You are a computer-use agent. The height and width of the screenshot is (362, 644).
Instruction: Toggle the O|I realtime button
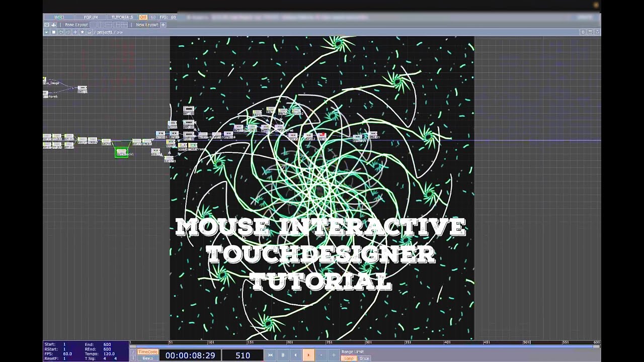tap(143, 17)
